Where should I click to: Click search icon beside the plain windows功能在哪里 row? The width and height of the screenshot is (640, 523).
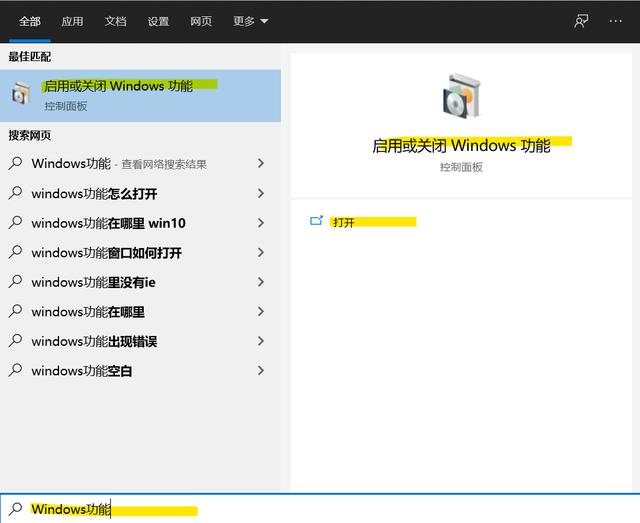tap(15, 311)
